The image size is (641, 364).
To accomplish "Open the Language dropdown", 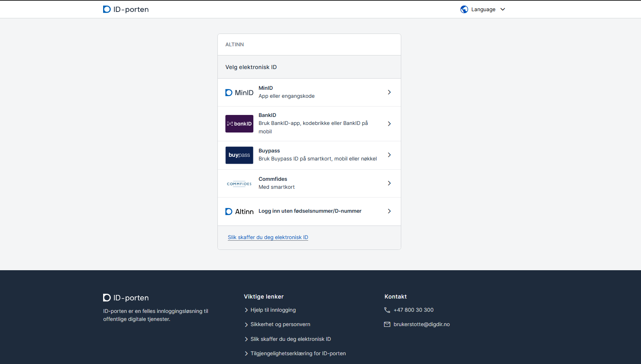I will pyautogui.click(x=483, y=9).
